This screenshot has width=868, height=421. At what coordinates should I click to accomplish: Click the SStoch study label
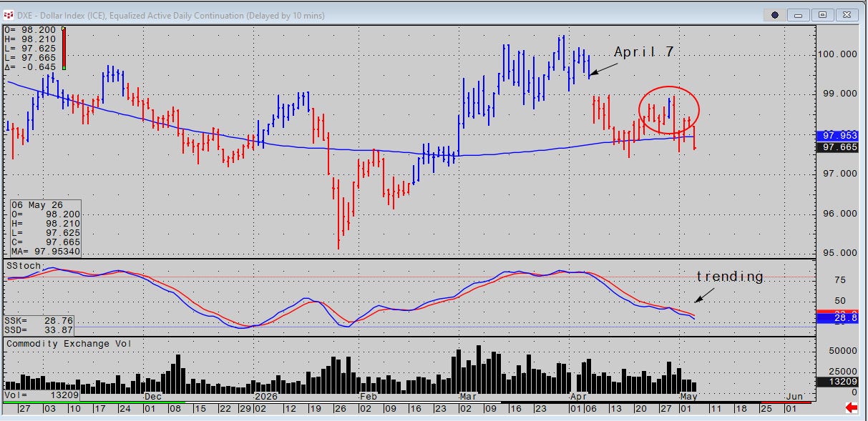point(24,265)
